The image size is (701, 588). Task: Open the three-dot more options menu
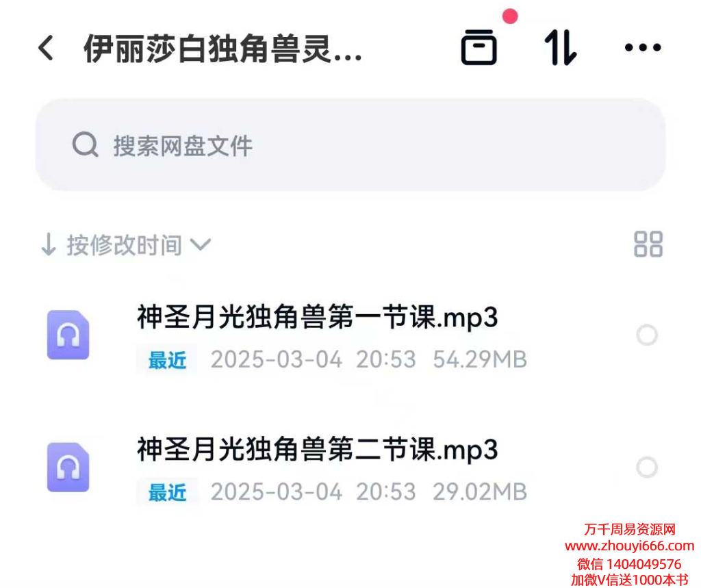[x=642, y=47]
